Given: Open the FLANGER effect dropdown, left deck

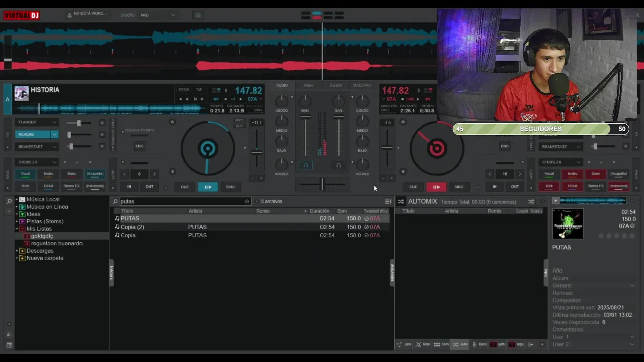Looking at the screenshot, I should [37, 122].
